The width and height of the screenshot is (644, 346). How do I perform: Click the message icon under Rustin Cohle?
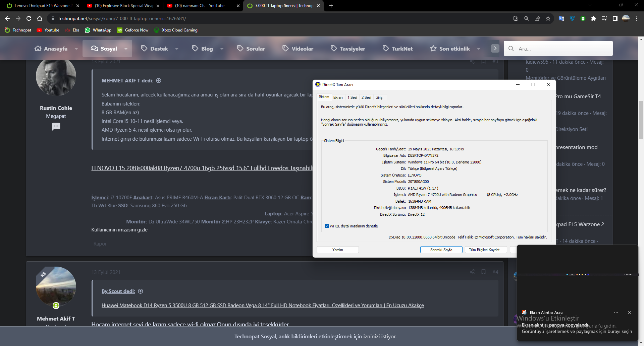click(56, 127)
